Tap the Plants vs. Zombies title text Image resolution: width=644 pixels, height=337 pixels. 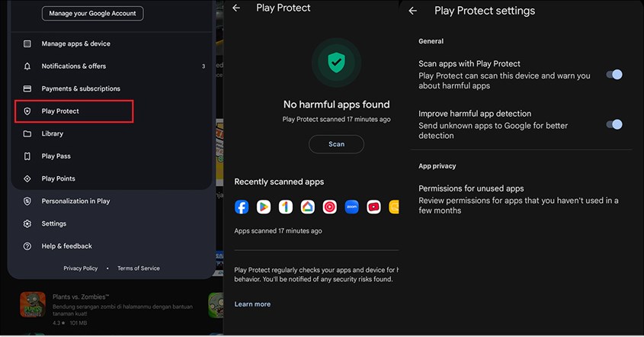[x=81, y=297]
